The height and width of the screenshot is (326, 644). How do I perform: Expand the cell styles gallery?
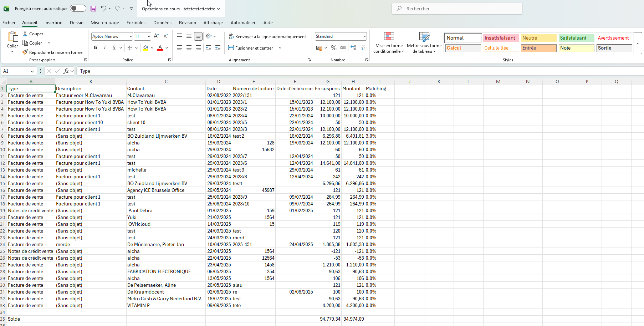(638, 43)
